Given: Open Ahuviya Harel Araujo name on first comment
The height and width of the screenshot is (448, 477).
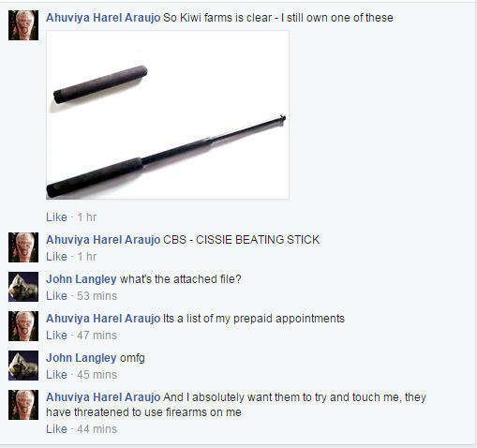Looking at the screenshot, I should (103, 18).
